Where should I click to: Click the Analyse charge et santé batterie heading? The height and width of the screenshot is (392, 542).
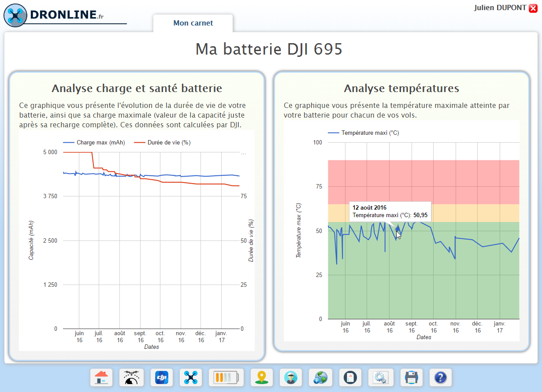coord(137,88)
